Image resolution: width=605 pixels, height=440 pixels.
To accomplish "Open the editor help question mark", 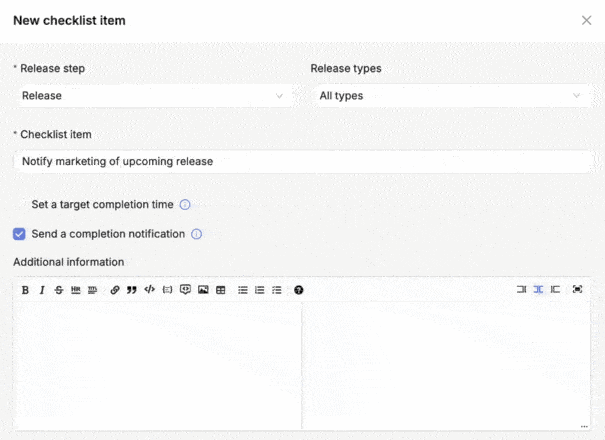I will (299, 290).
